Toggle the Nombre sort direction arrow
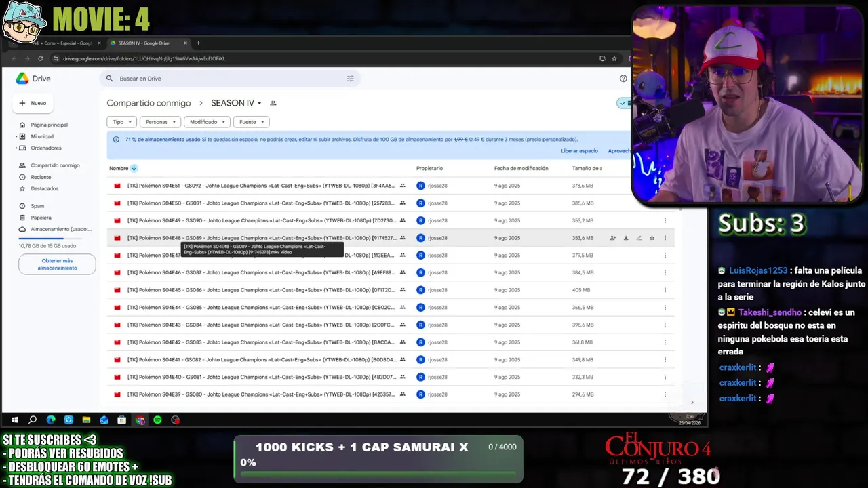Screen dimensions: 868x488 coord(134,168)
